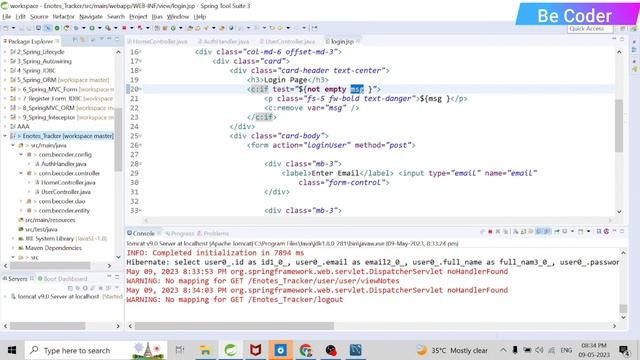
Task: Click Task View taskbar icon
Action: tap(180, 350)
